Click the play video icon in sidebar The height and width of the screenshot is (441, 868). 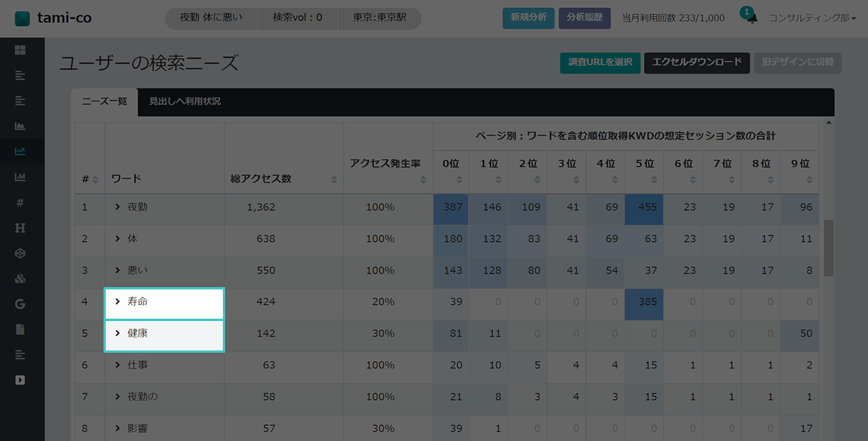point(20,379)
